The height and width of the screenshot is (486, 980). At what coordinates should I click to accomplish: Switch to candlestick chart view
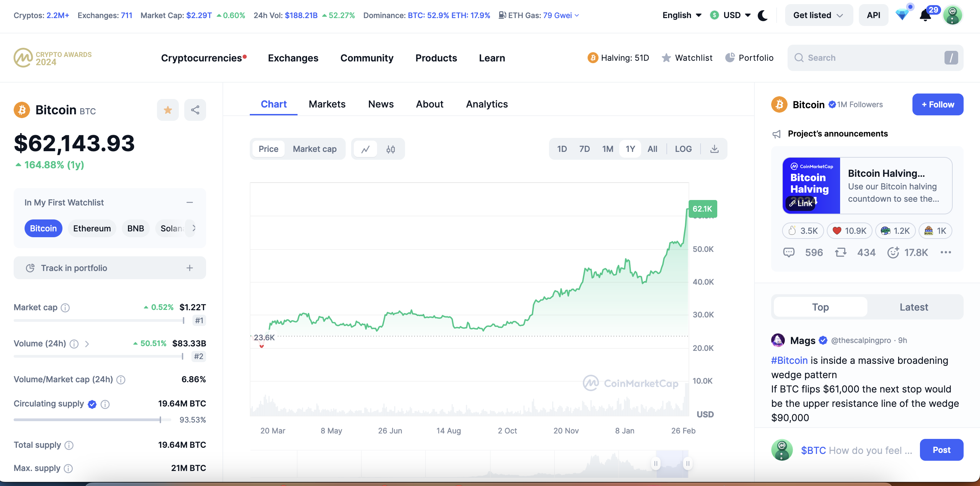coord(390,149)
